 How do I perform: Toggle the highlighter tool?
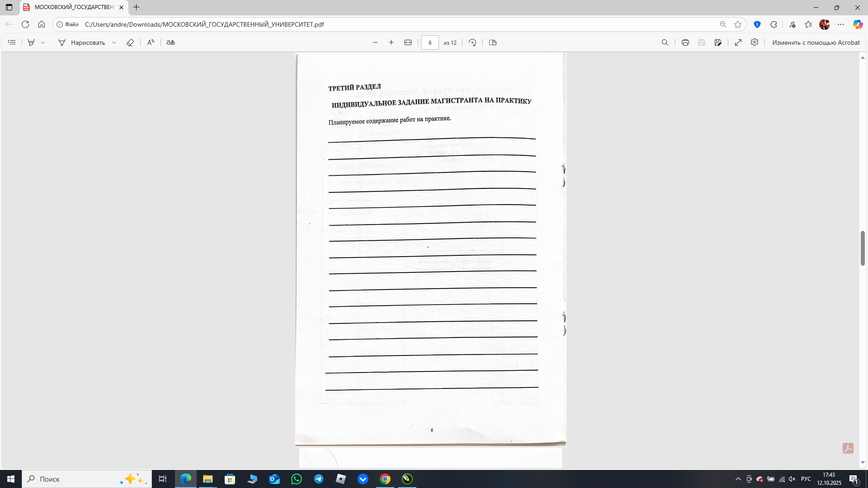pyautogui.click(x=31, y=42)
